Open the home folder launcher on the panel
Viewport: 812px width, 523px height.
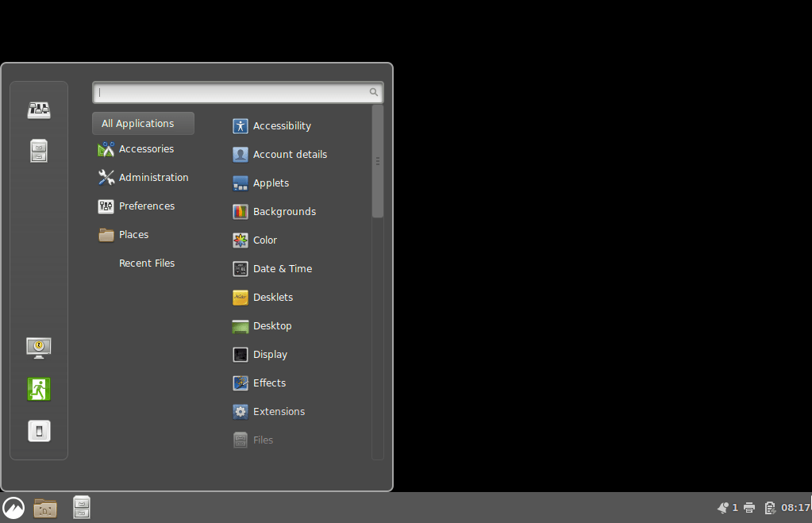[45, 508]
